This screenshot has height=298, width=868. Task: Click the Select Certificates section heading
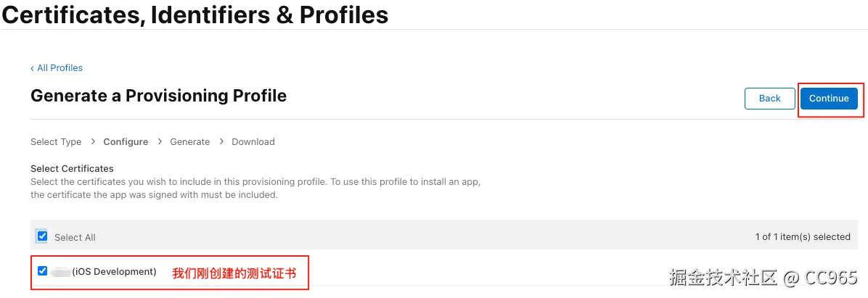coord(72,169)
